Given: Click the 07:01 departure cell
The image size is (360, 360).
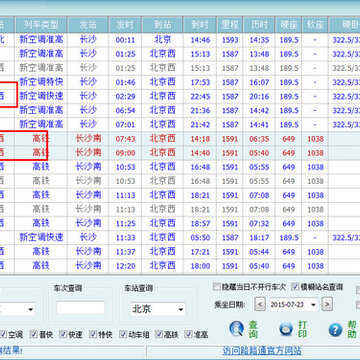Looking at the screenshot, I should tap(125, 125).
